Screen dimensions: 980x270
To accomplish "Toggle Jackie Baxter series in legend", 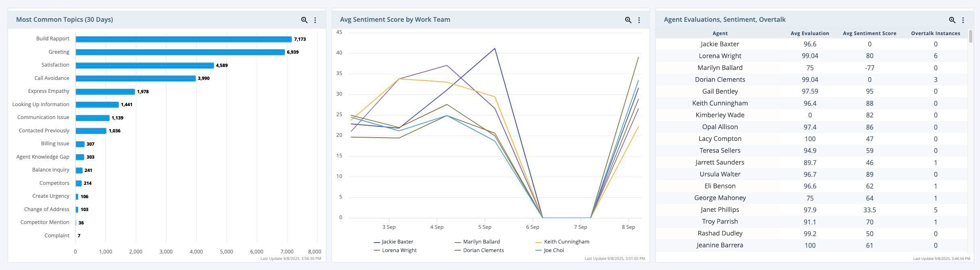I will pyautogui.click(x=397, y=242).
